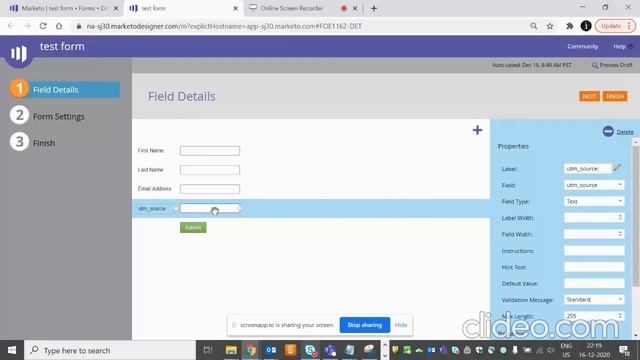Click the orange FINISH button
Image resolution: width=640 pixels, height=360 pixels.
click(x=615, y=96)
